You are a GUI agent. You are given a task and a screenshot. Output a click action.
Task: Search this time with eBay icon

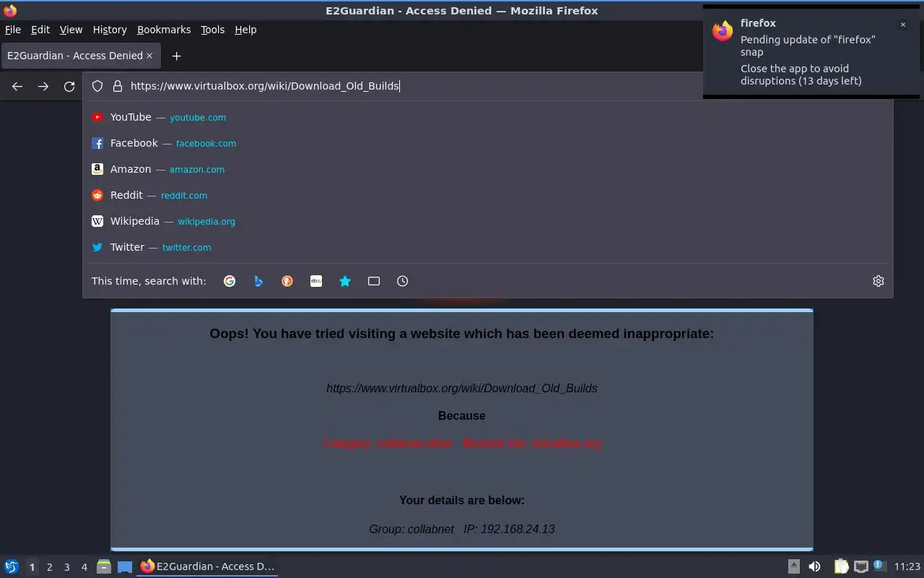pos(316,281)
